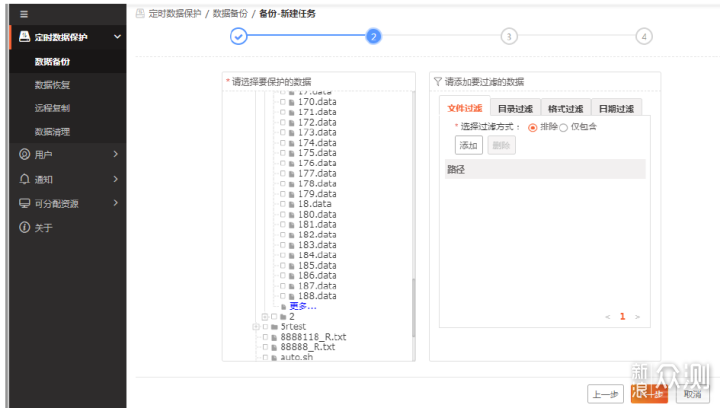Select step 2 circle in wizard
Screen dimensions: 720x408
point(373,36)
